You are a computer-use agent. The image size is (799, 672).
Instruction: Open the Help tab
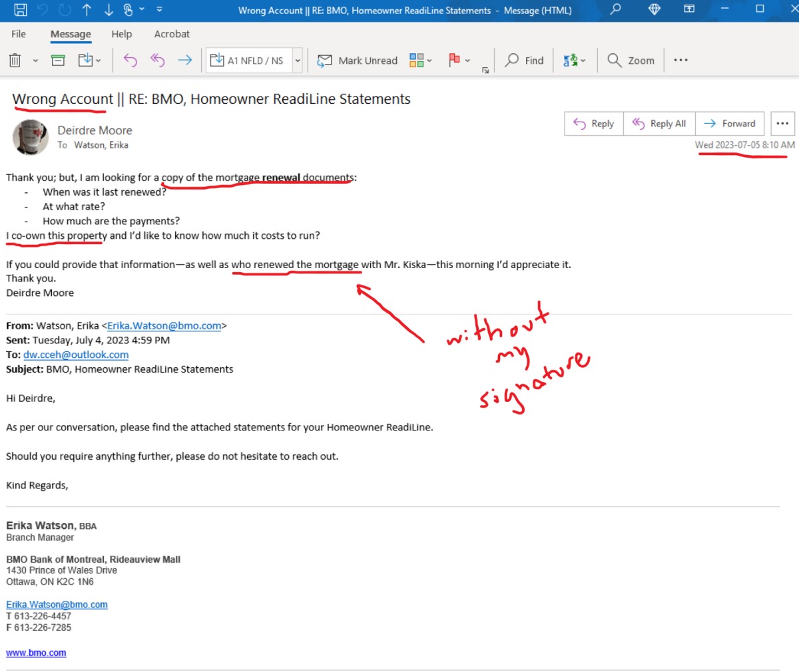click(121, 34)
